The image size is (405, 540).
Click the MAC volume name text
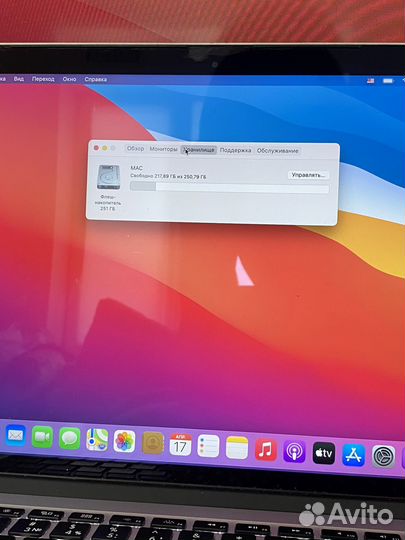136,168
